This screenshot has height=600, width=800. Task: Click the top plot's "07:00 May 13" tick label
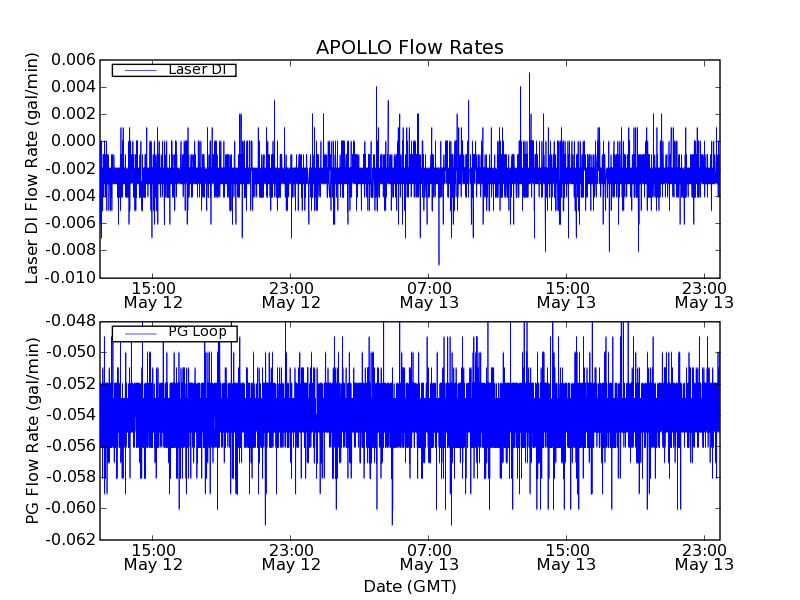coord(428,294)
